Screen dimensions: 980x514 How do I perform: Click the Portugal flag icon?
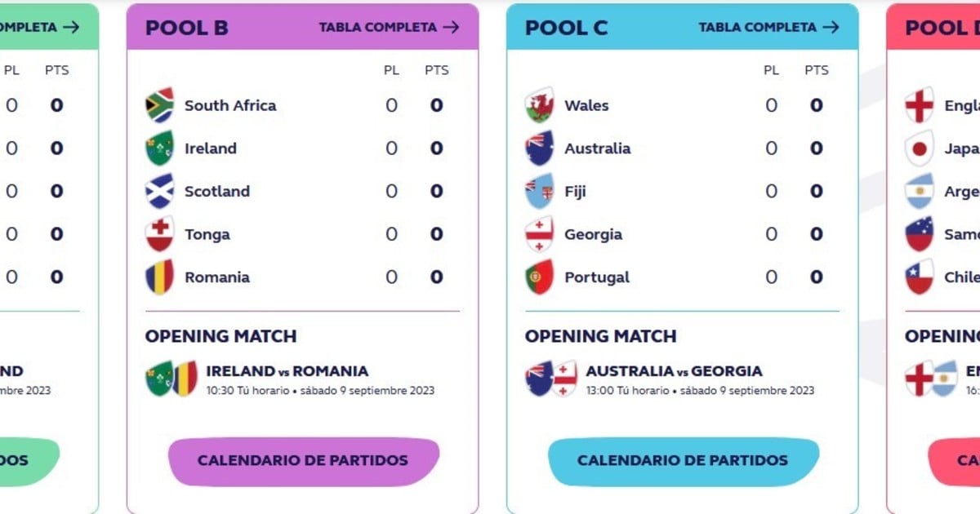[x=539, y=277]
